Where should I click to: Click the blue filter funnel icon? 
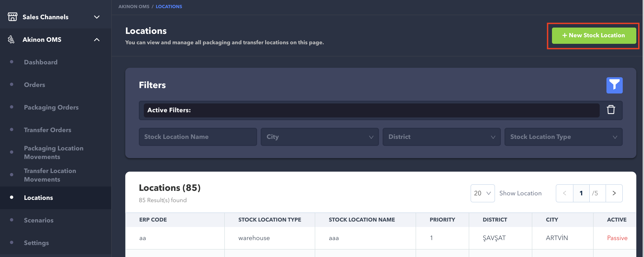pos(614,85)
